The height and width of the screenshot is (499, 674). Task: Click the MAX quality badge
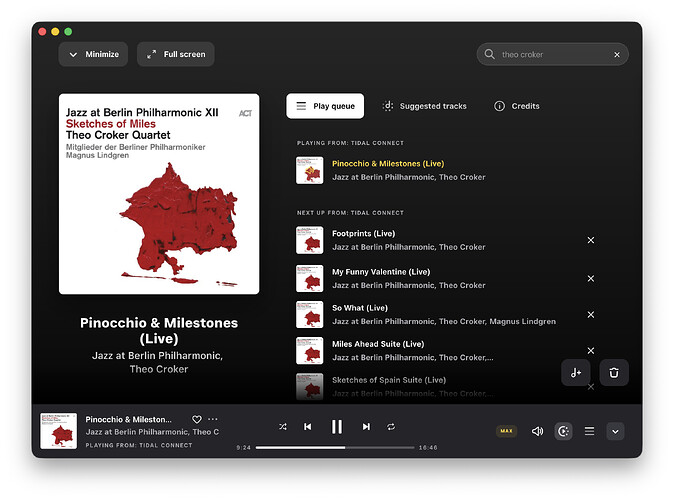(x=506, y=431)
